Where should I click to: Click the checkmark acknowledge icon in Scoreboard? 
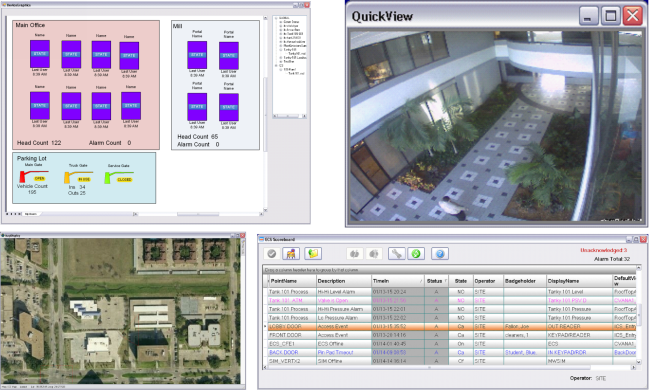click(272, 254)
